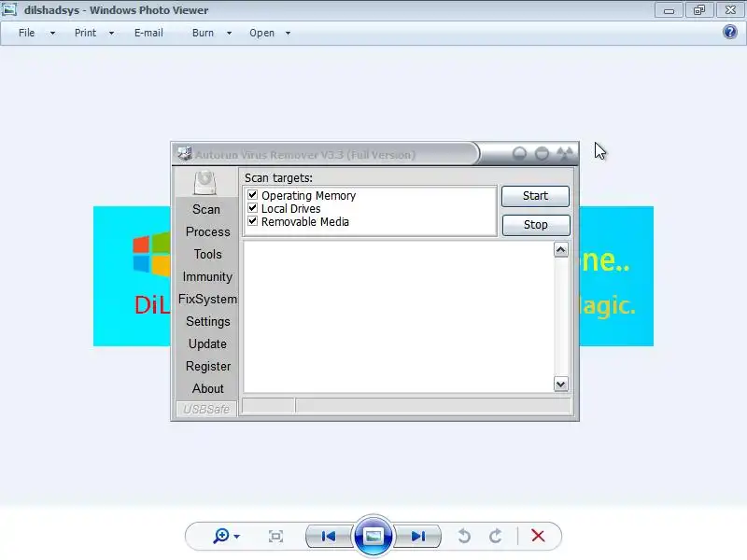The width and height of the screenshot is (747, 560).
Task: Open the Photo Viewer help icon
Action: pyautogui.click(x=730, y=32)
